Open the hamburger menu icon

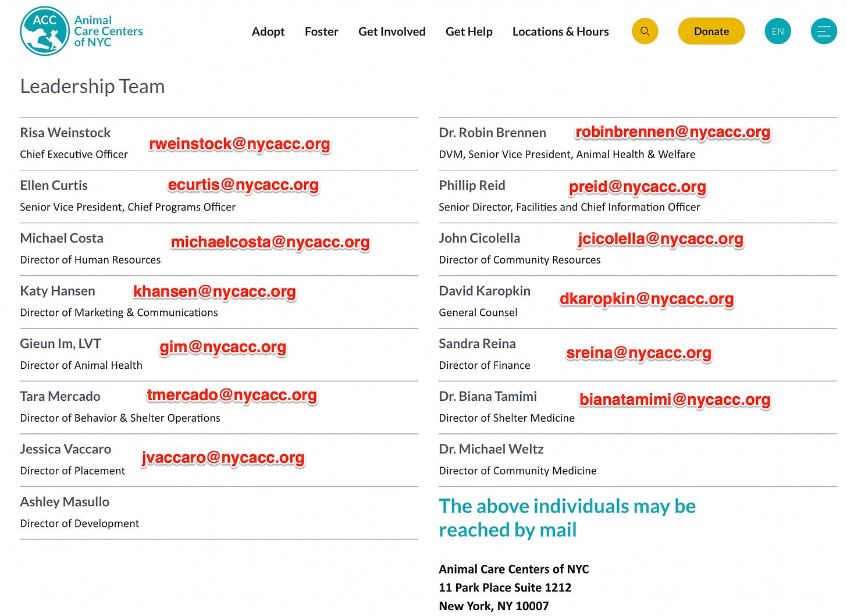tap(824, 31)
